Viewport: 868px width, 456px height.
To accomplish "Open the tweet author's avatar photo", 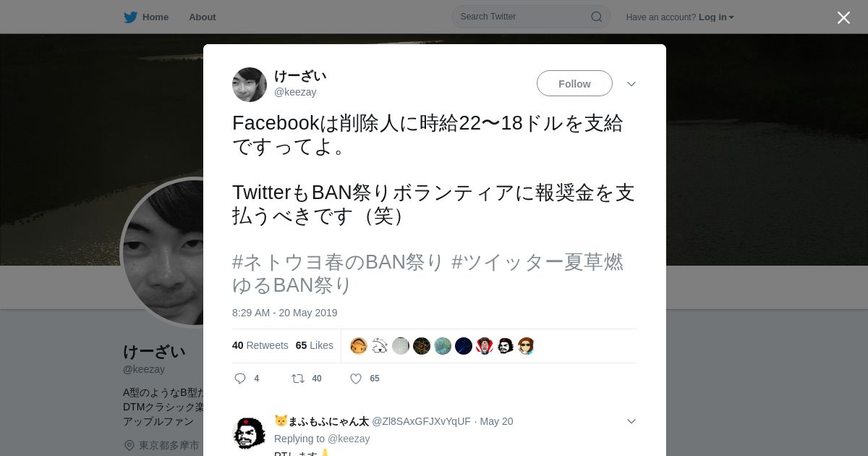I will pos(250,85).
